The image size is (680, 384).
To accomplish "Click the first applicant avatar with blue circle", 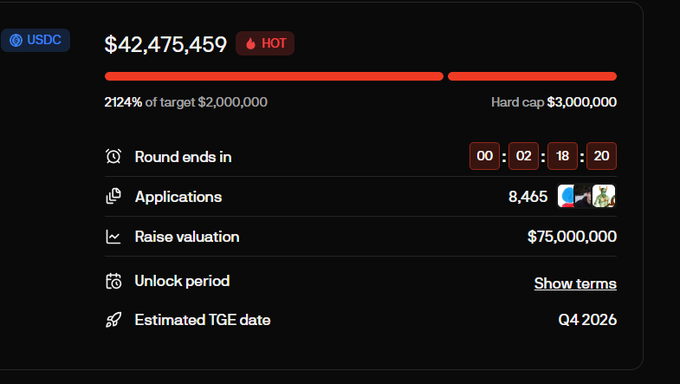I will 566,196.
